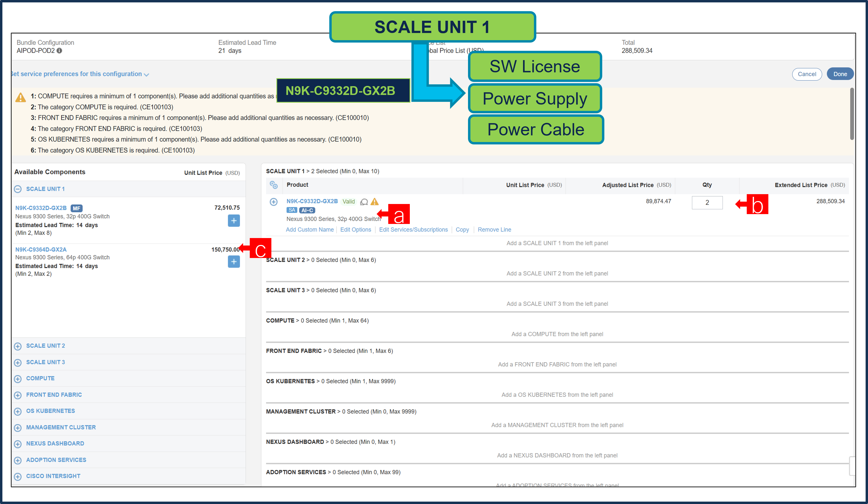The width and height of the screenshot is (868, 504).
Task: Select the Add Custom Name link
Action: (309, 230)
